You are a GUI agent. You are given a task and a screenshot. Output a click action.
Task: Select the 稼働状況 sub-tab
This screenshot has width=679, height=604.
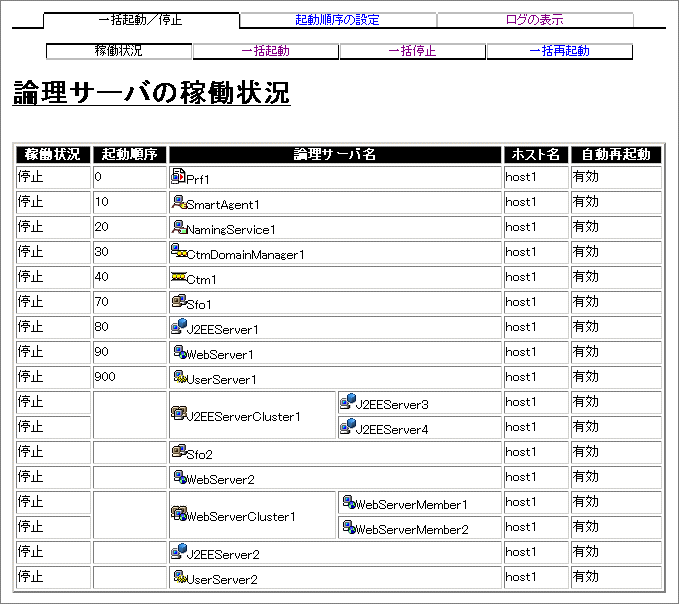coord(119,51)
